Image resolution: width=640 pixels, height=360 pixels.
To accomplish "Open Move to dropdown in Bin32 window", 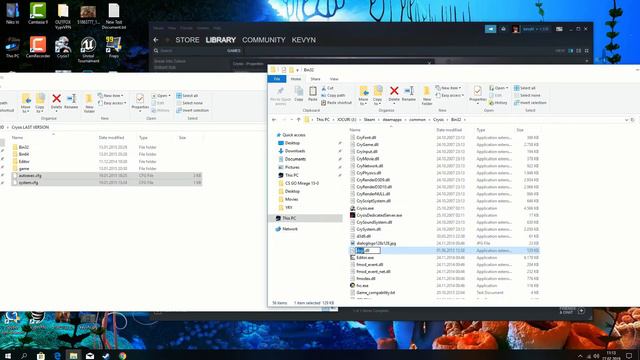I will click(363, 96).
